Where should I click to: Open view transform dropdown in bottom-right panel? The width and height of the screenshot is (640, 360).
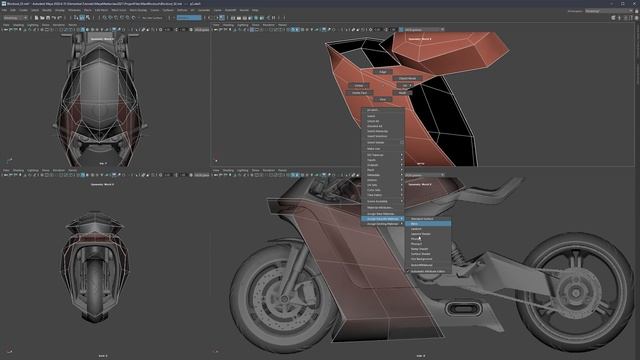[x=424, y=175]
